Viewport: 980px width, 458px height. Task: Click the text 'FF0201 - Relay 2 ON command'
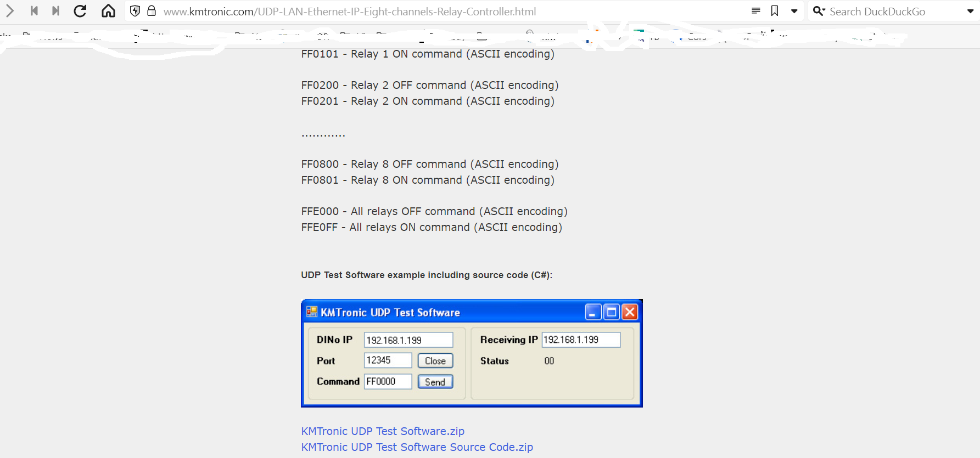click(382, 101)
